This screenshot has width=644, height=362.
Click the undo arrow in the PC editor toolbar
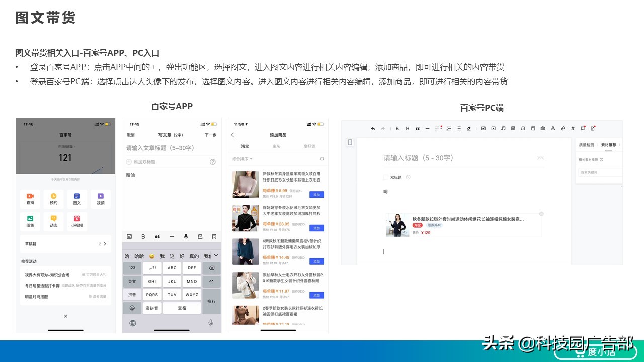pos(373,128)
